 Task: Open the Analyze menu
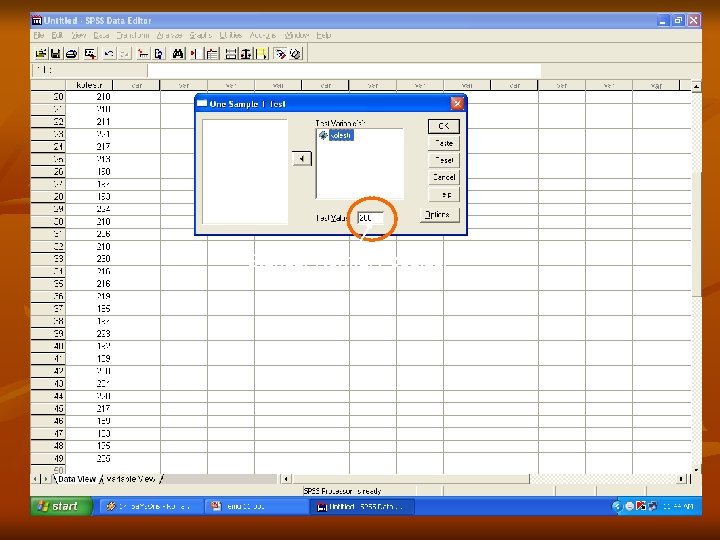pyautogui.click(x=169, y=35)
